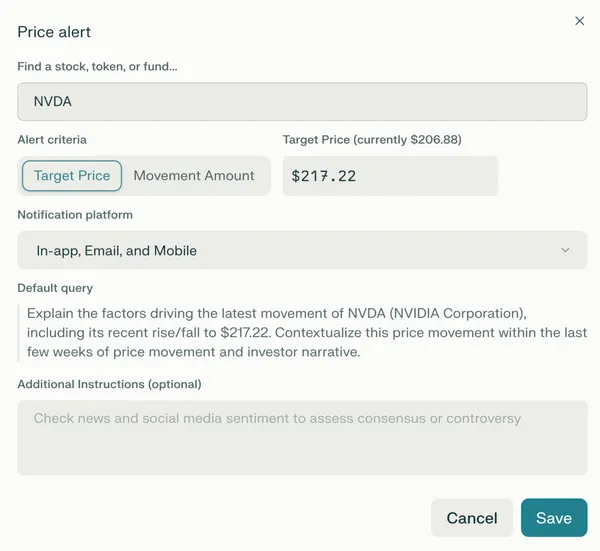Click the Alert criteria label
This screenshot has height=551, width=600.
click(52, 140)
